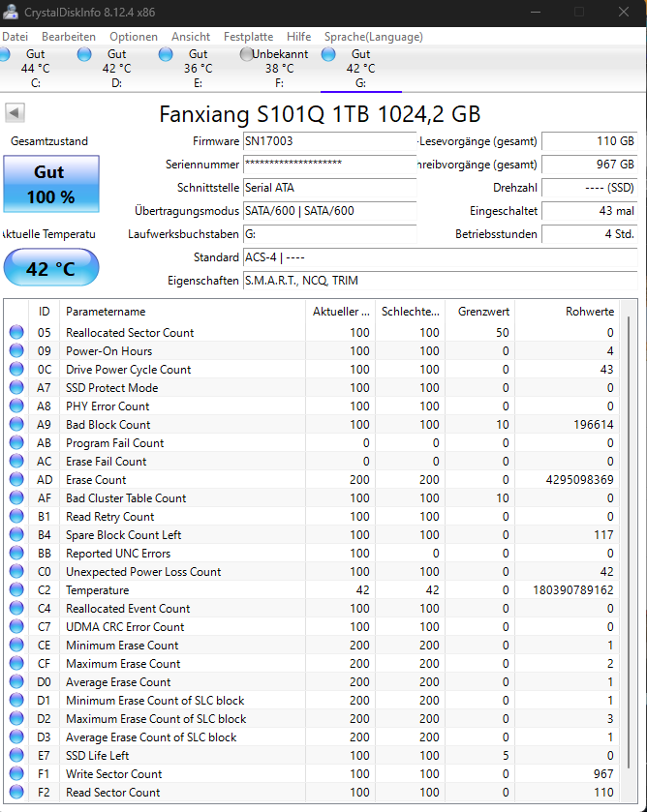Select the Maximum Erase Count of SLC block row name

coord(156,719)
